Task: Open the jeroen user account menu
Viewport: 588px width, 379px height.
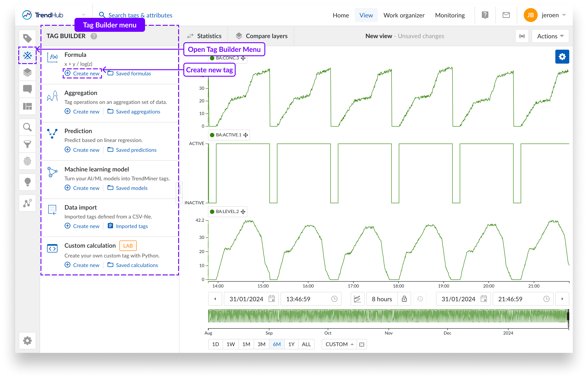Action: [550, 15]
